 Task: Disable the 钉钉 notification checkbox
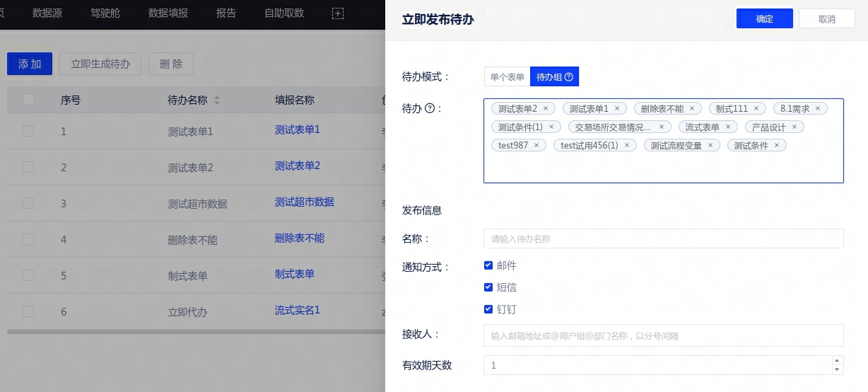coord(488,309)
